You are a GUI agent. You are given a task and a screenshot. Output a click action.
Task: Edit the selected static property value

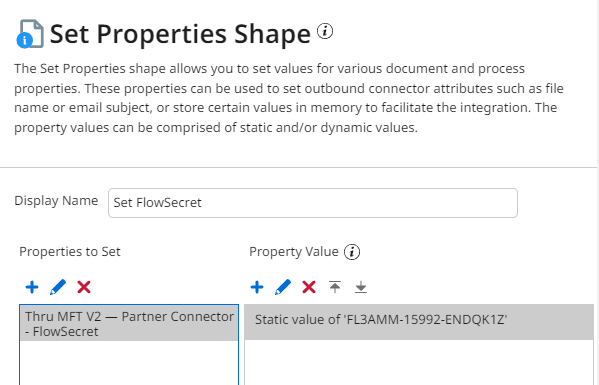coord(283,287)
